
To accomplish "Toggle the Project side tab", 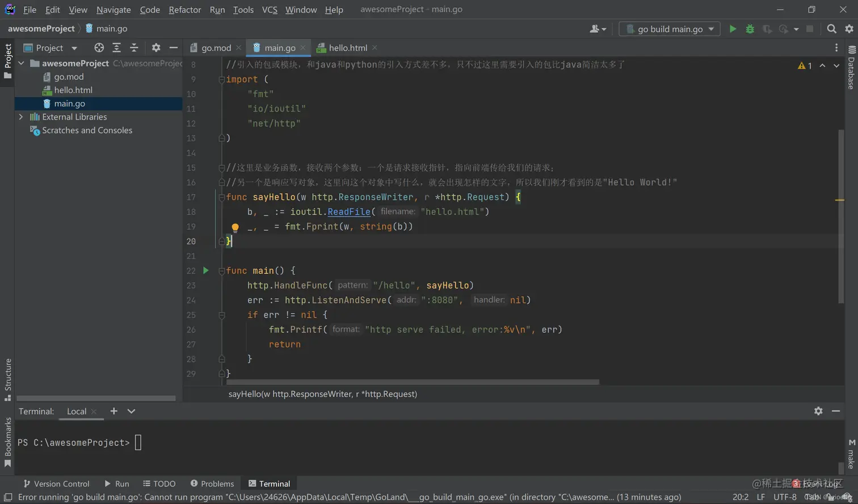I will 8,61.
